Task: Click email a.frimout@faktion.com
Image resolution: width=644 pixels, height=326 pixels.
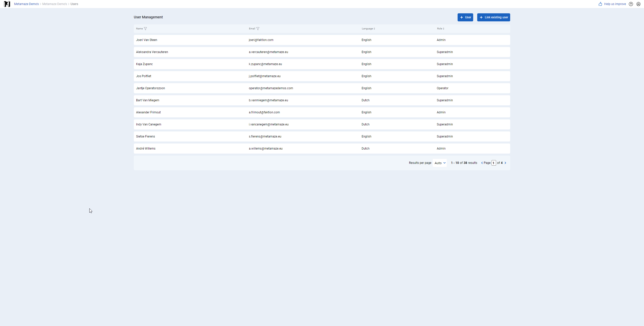Action: tap(264, 112)
